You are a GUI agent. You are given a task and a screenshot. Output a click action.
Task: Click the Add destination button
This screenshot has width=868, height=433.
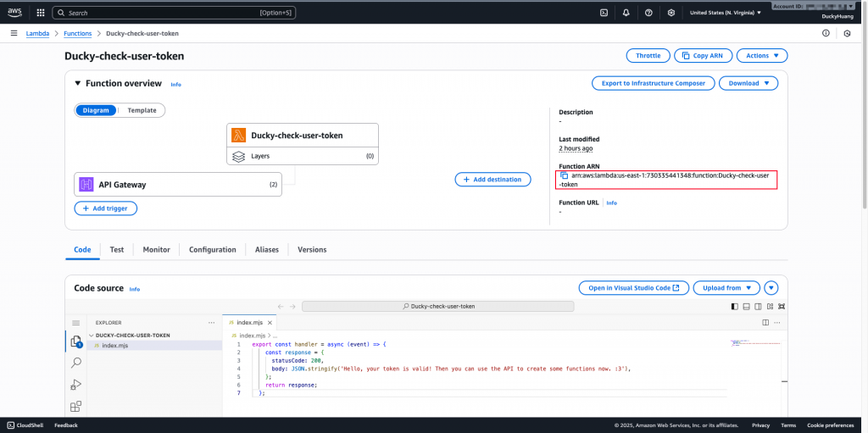click(492, 180)
